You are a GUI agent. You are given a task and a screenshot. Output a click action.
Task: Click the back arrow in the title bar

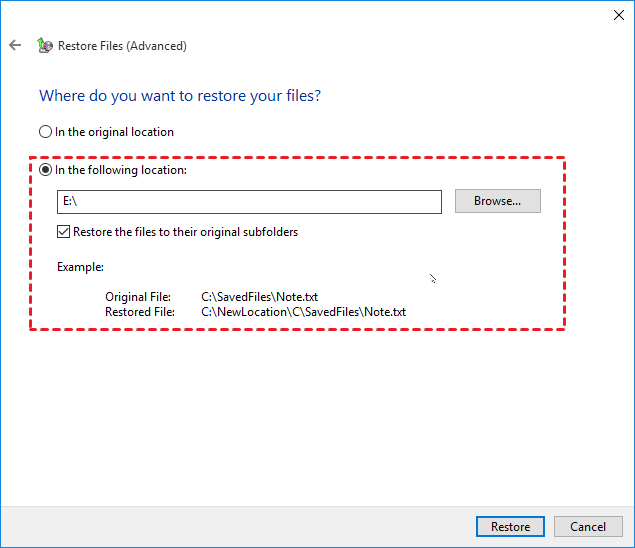15,46
